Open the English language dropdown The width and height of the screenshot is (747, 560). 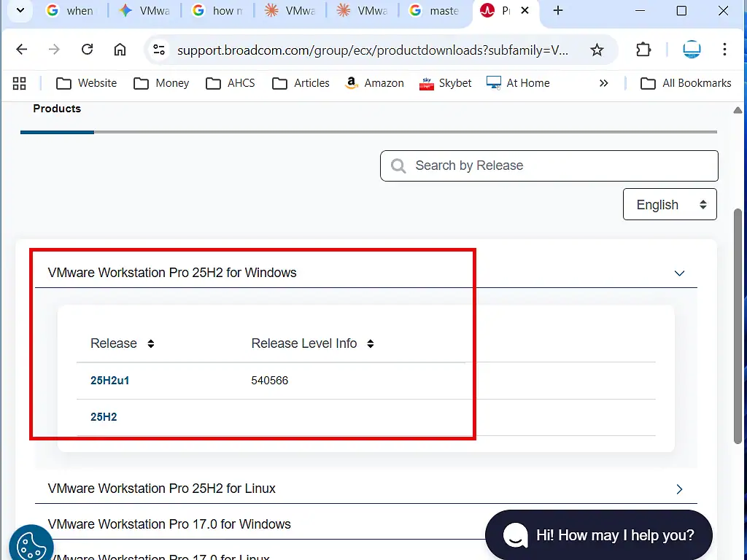(669, 204)
